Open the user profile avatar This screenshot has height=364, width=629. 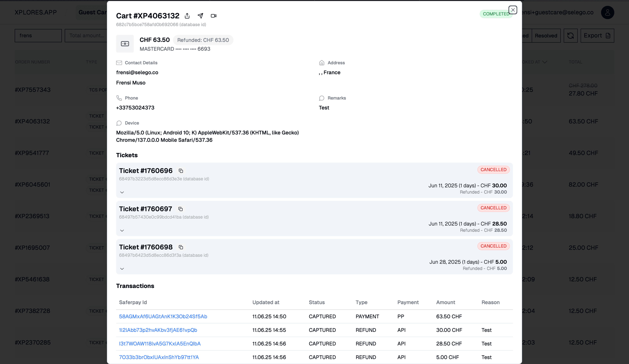[607, 12]
